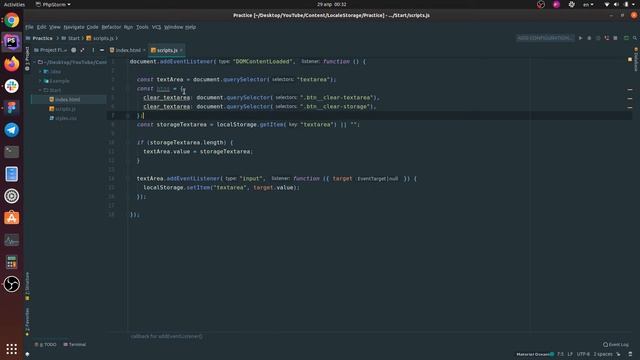Open Search Everywhere magnifier icon

point(635,38)
